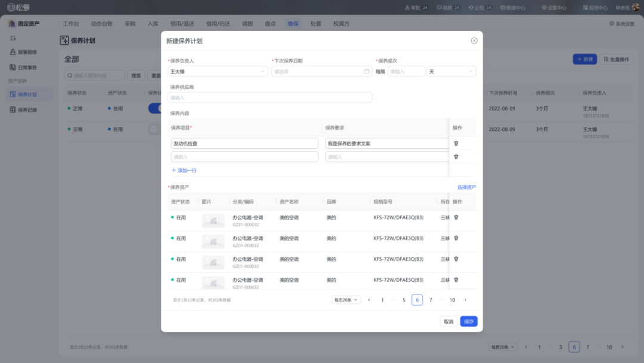
Task: Click the 保养供应商 input field
Action: (270, 97)
